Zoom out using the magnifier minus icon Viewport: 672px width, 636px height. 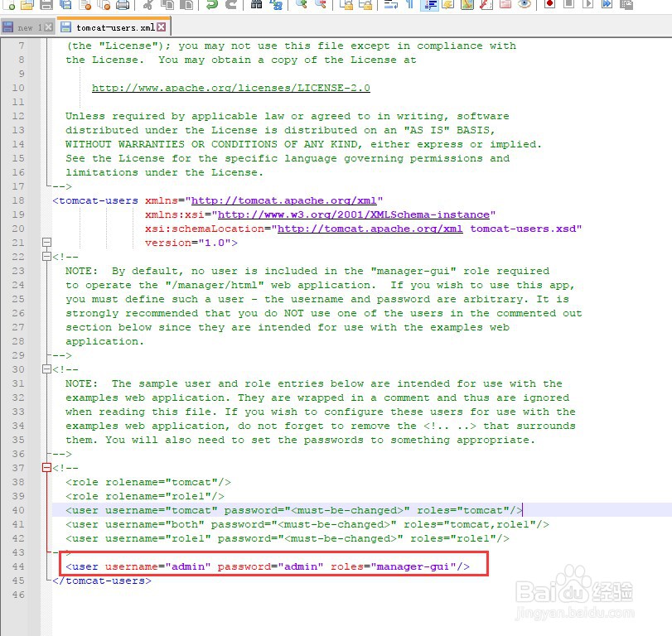click(x=320, y=4)
